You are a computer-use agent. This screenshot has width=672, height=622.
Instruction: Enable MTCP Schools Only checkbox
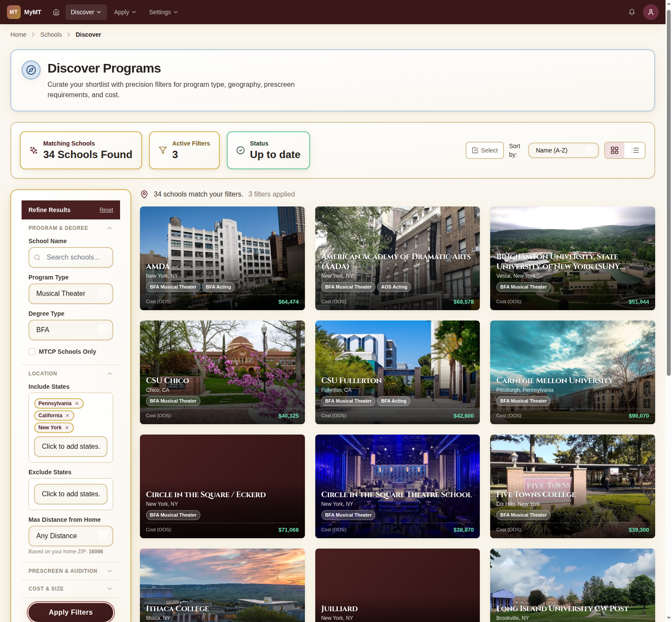tap(32, 352)
